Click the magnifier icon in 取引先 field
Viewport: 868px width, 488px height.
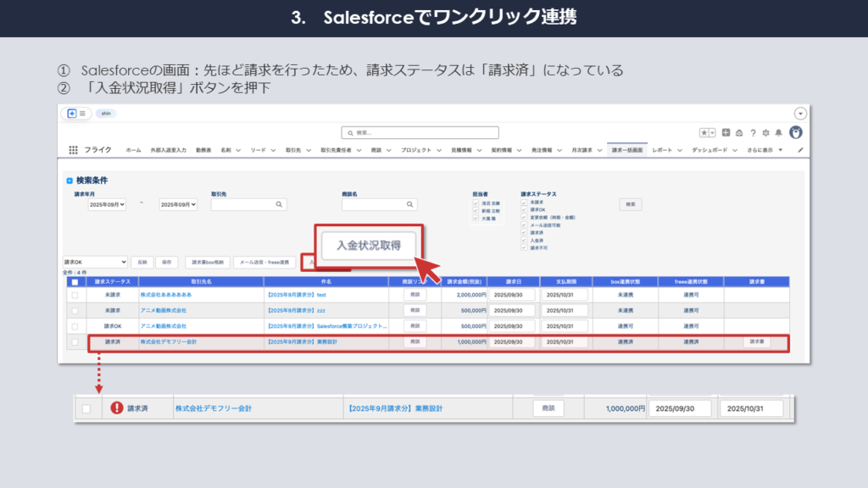(279, 204)
